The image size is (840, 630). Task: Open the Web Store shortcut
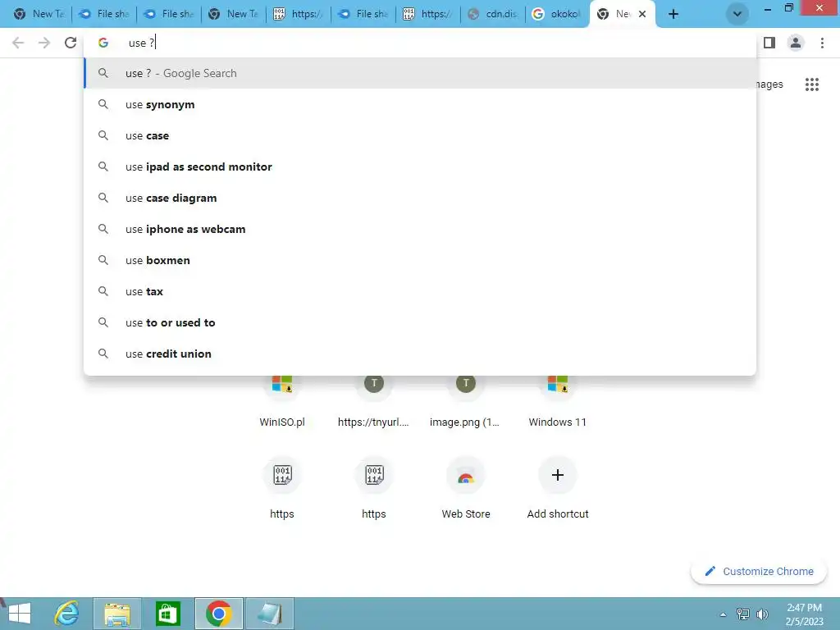coord(466,487)
